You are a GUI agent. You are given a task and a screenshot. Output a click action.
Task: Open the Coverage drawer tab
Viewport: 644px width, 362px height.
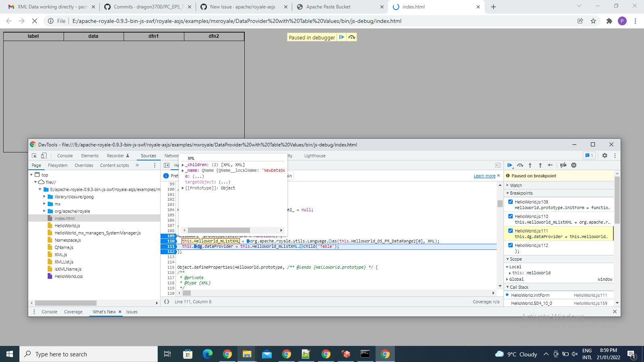pos(73,312)
